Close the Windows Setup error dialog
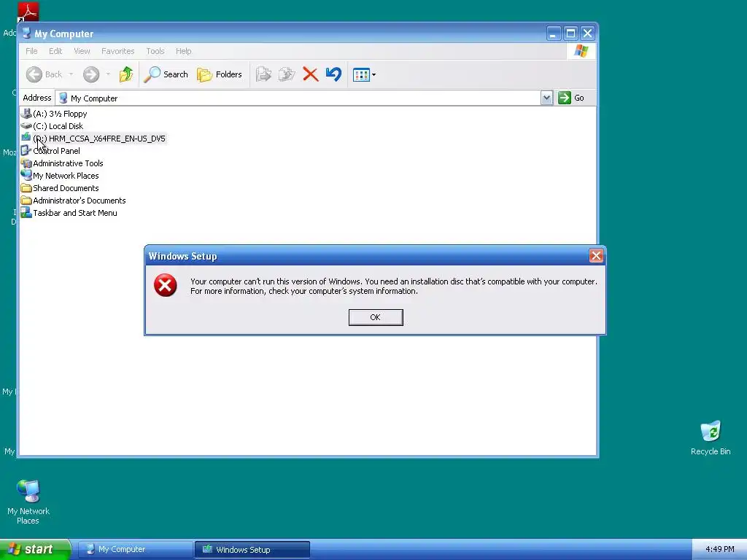 596,256
